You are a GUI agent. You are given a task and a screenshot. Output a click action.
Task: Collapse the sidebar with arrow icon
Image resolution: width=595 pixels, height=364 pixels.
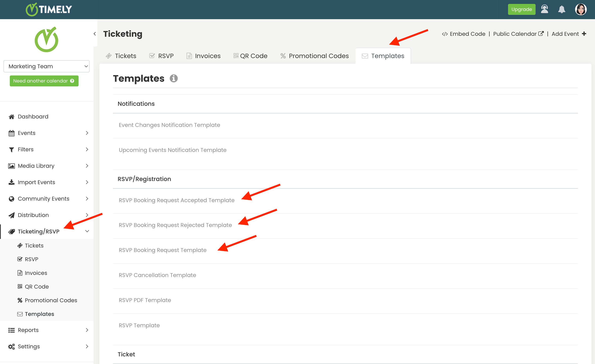(x=95, y=34)
